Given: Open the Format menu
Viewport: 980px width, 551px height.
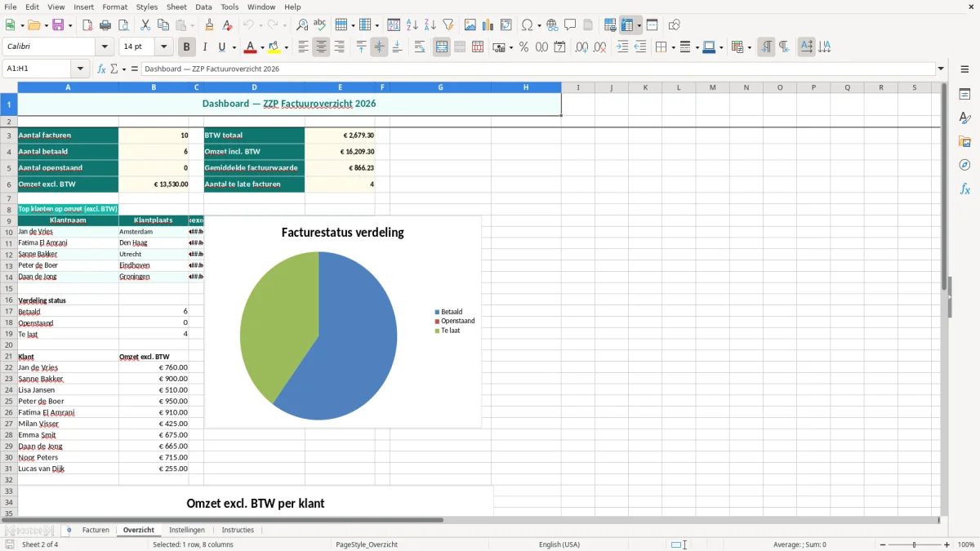Looking at the screenshot, I should (115, 7).
